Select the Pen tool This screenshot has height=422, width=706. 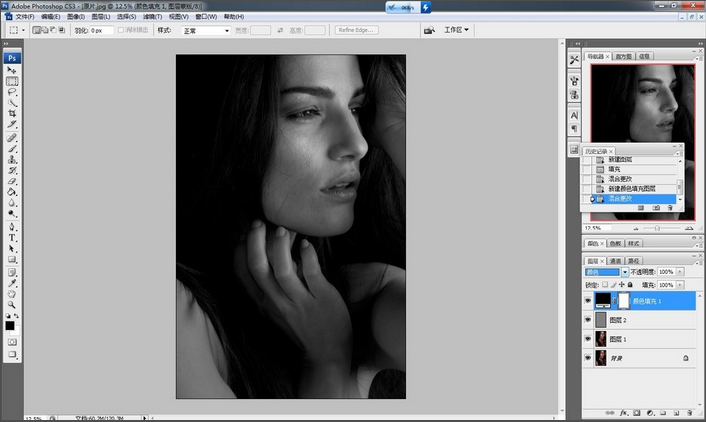click(x=12, y=227)
